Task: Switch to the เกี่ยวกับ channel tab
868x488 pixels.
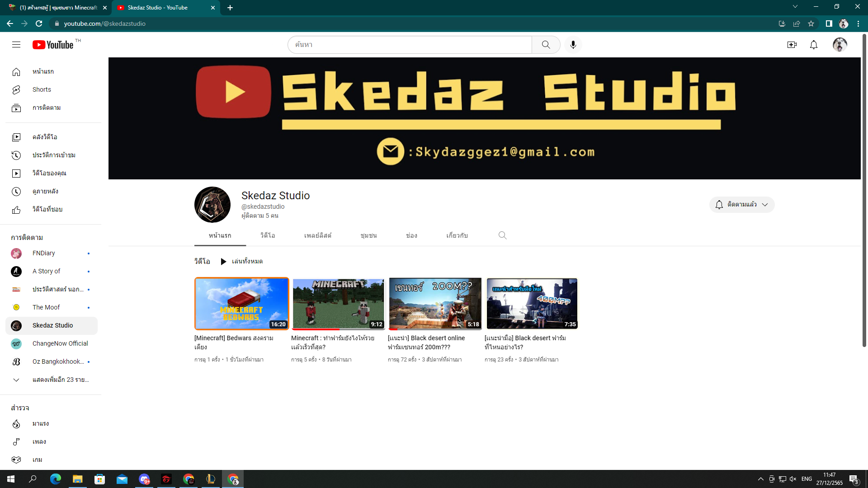Action: pyautogui.click(x=457, y=235)
